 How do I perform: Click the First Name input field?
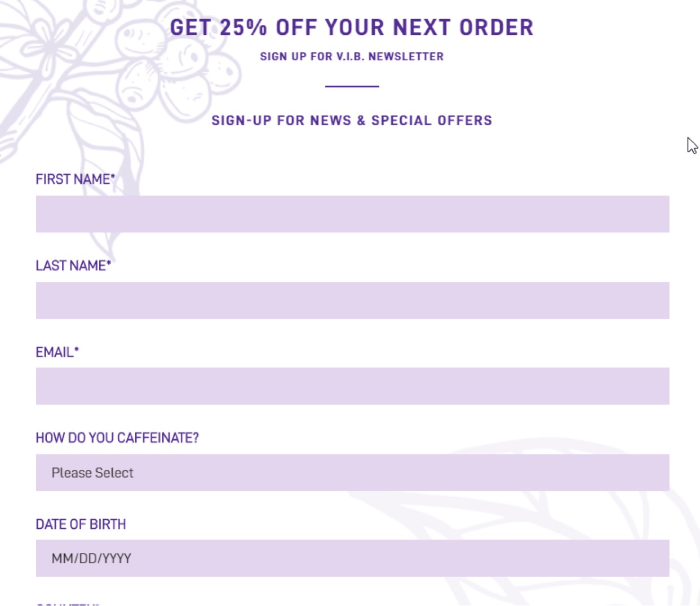tap(352, 214)
